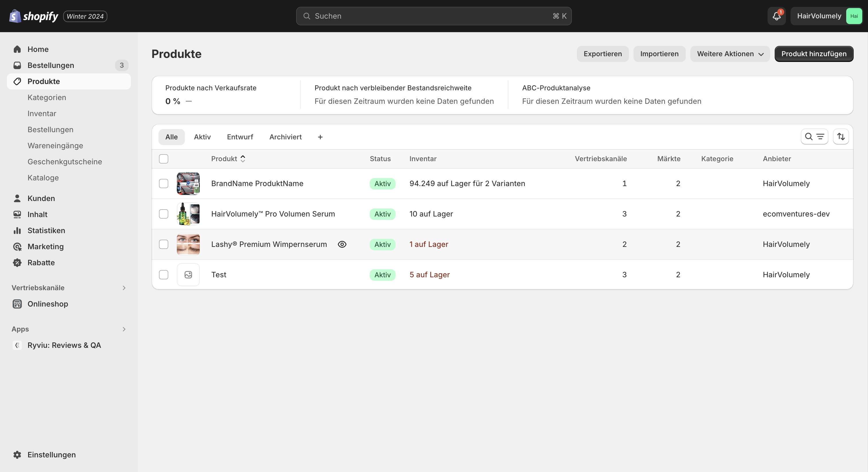Open search and filter products icon
Viewport: 868px width, 472px height.
click(x=814, y=137)
